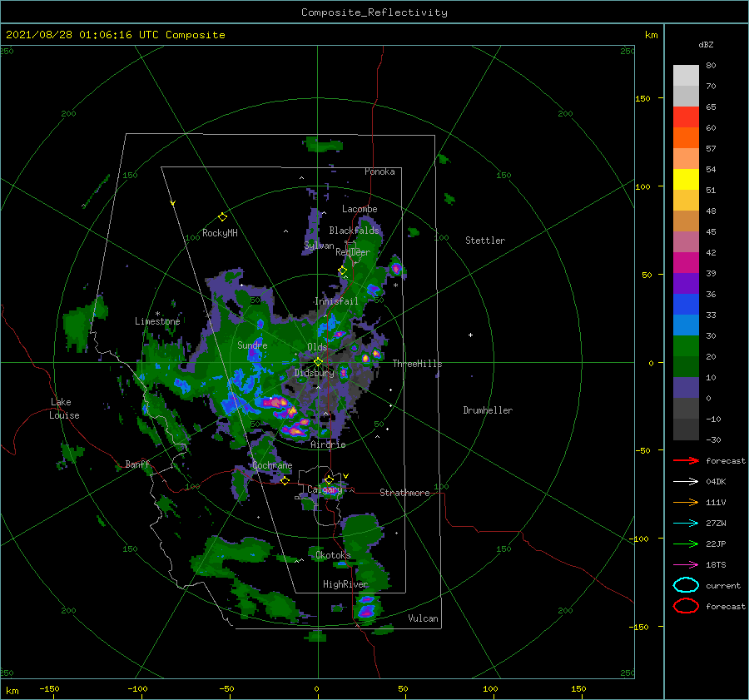Click the yellow km label at top right
The image size is (749, 700).
[651, 35]
